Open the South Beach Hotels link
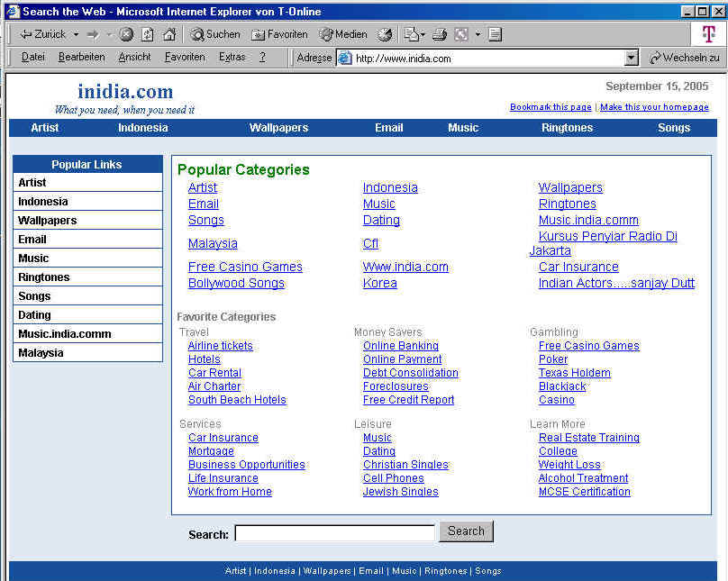728x581 pixels. (237, 400)
